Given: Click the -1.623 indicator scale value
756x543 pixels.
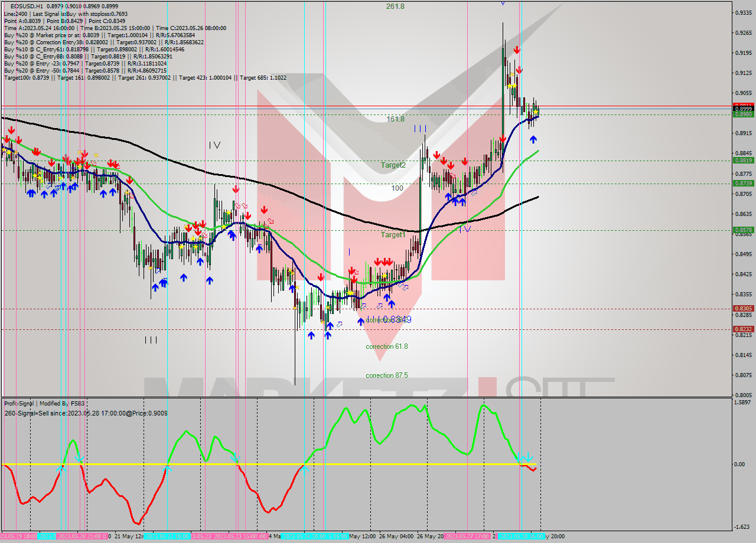Looking at the screenshot, I should point(743,527).
